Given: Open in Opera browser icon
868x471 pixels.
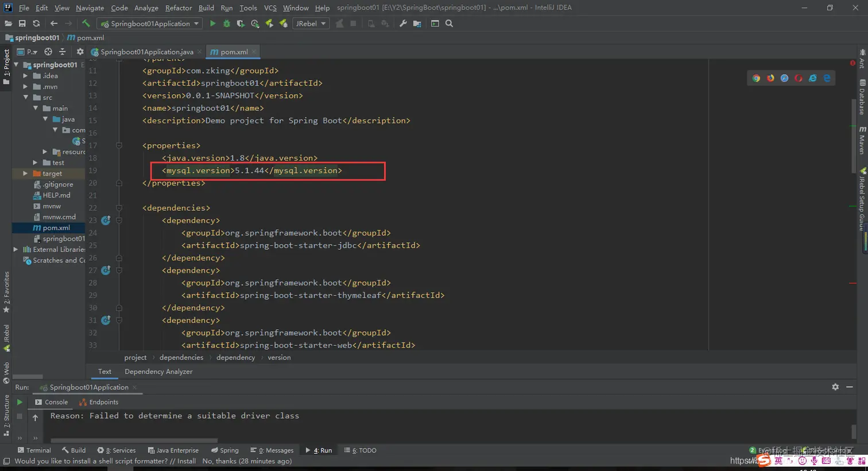Looking at the screenshot, I should [x=799, y=78].
